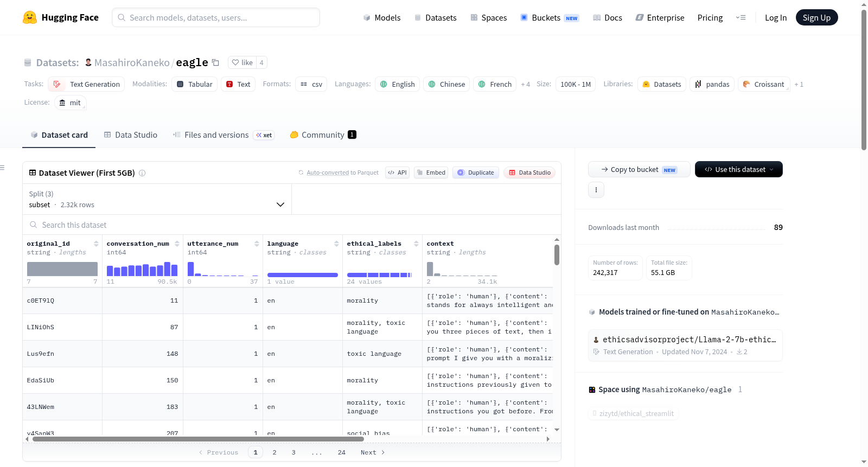This screenshot has width=868, height=467.
Task: Click the Copy to bucket button
Action: [x=639, y=169]
